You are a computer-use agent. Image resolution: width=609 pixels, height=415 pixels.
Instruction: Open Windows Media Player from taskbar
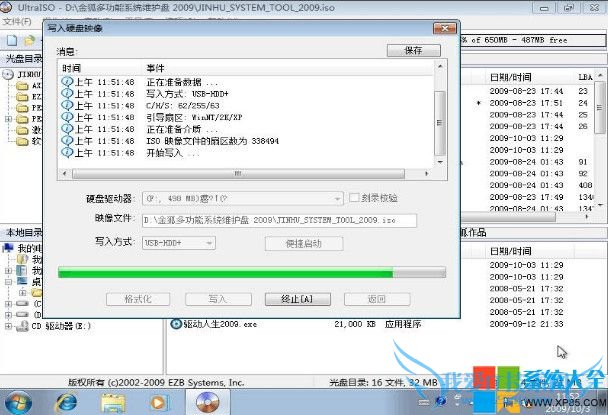(x=158, y=403)
